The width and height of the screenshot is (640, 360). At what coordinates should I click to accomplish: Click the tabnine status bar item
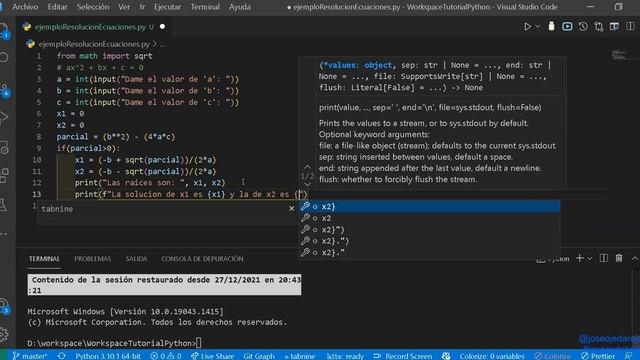300,356
